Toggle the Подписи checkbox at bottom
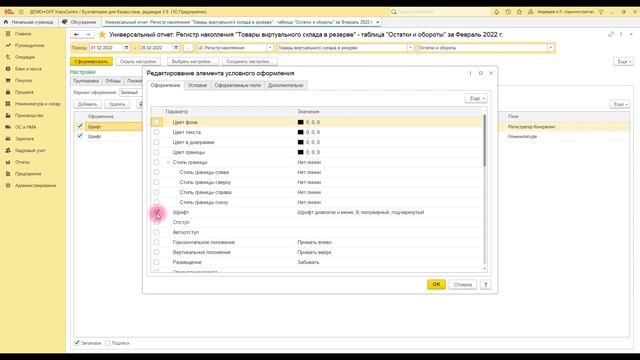The height and width of the screenshot is (360, 640). (x=108, y=343)
